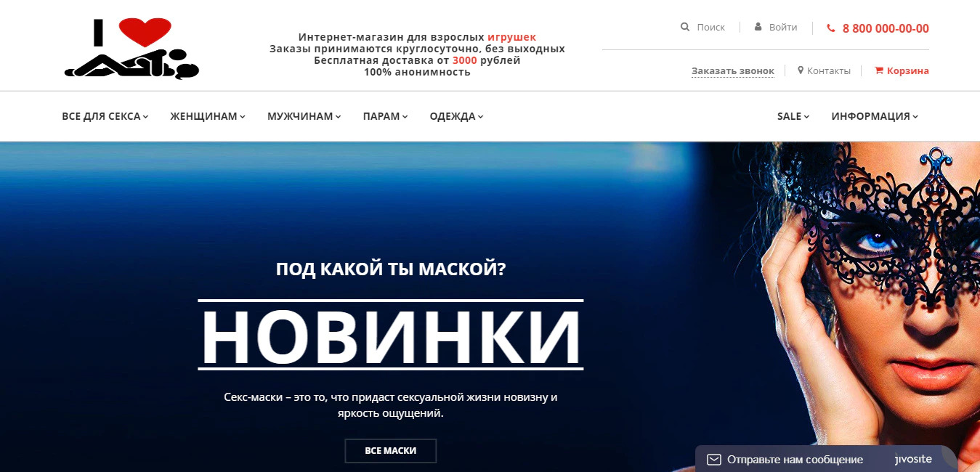Click the envelope icon in chat widget

pyautogui.click(x=714, y=460)
